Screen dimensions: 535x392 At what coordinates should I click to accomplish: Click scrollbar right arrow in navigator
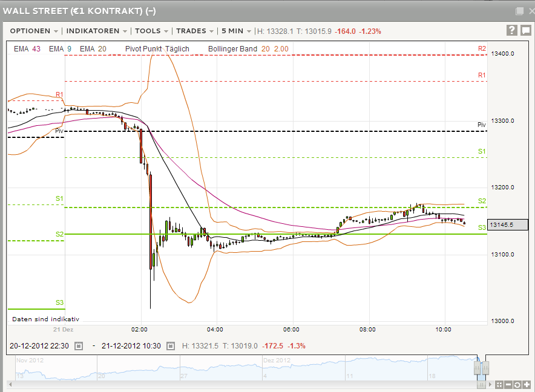tap(490, 385)
